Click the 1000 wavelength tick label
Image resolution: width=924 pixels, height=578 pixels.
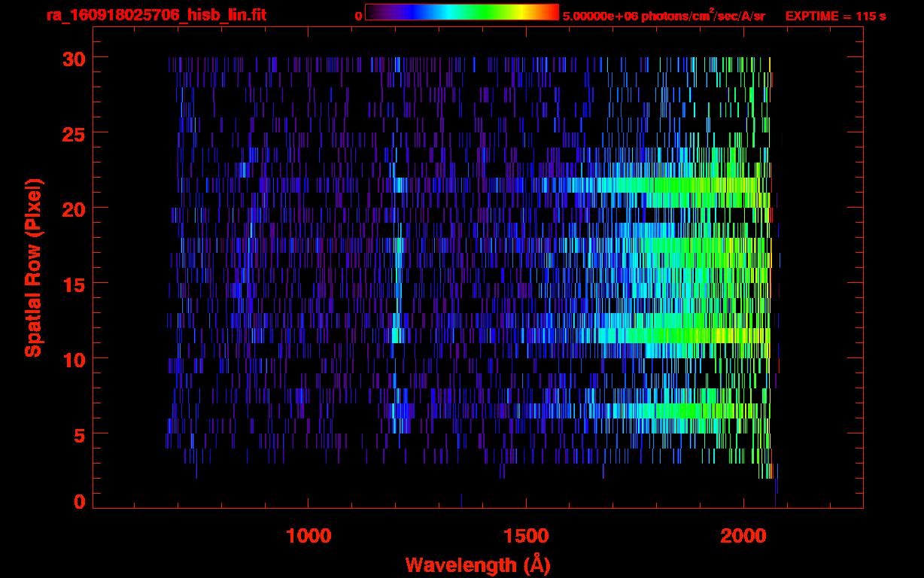pos(309,536)
